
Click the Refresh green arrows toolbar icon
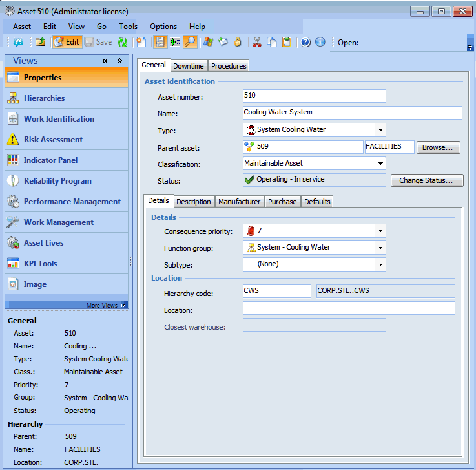pyautogui.click(x=122, y=43)
